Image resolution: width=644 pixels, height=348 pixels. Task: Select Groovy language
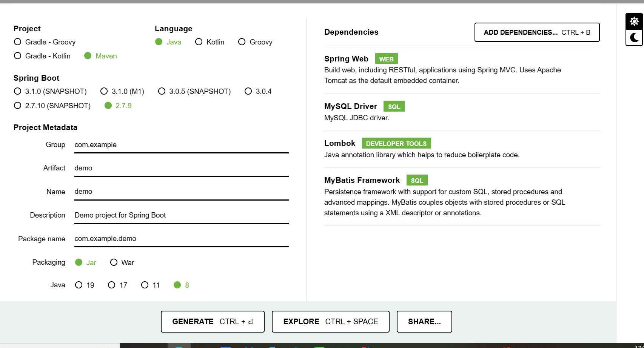[255, 42]
